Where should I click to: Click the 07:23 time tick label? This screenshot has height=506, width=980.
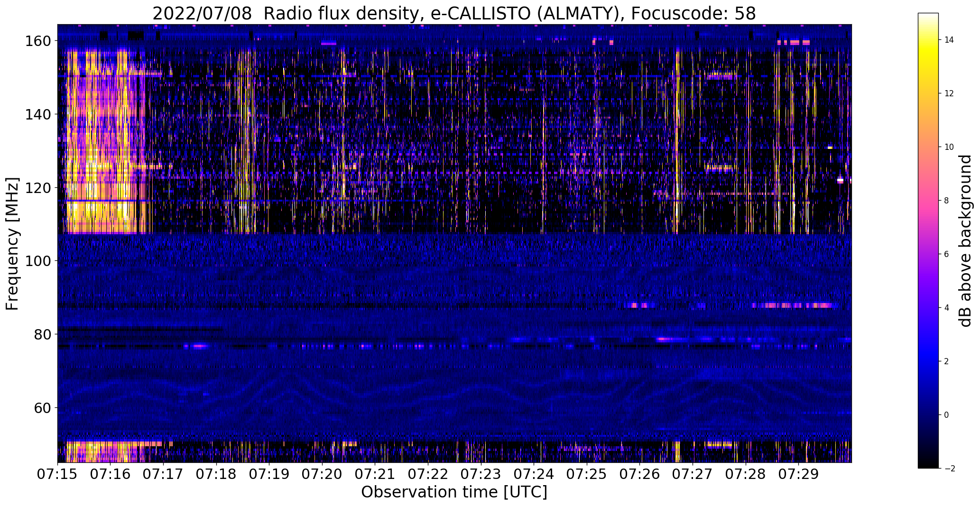point(481,474)
